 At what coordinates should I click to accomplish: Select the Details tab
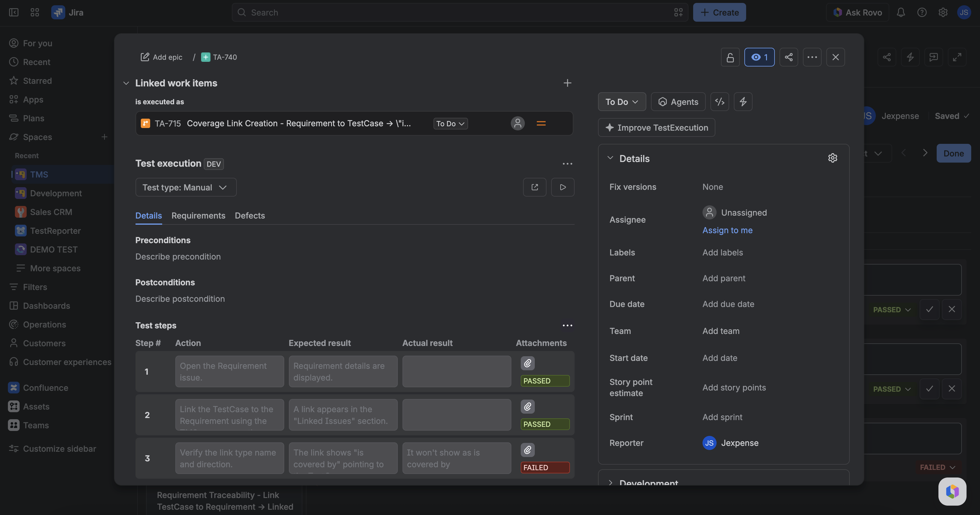pos(148,215)
